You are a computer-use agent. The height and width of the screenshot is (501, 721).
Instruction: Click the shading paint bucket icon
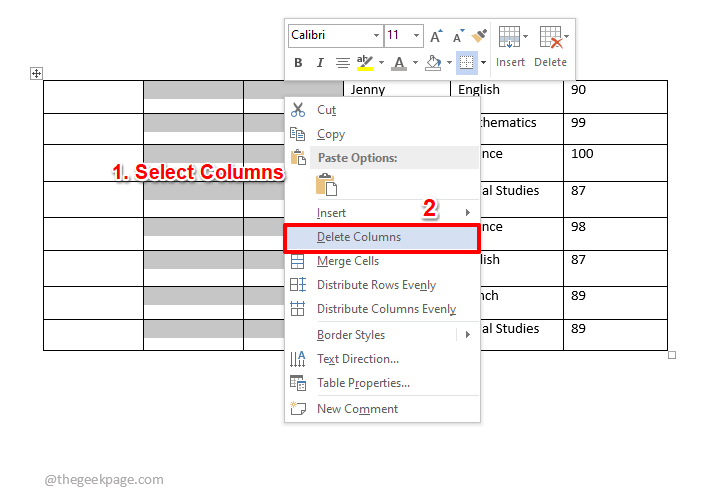tap(433, 63)
